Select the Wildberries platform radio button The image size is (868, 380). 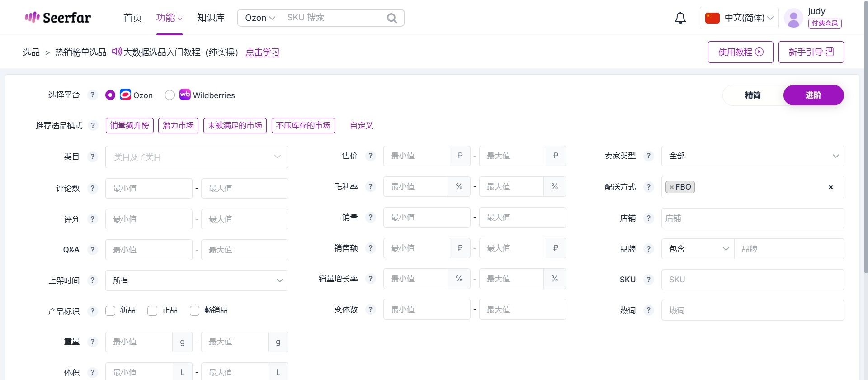click(170, 95)
